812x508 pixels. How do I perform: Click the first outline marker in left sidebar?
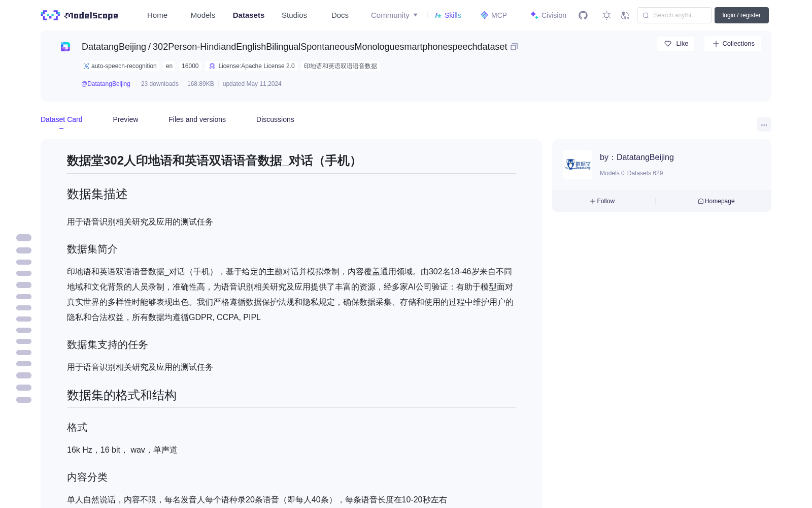tap(24, 238)
